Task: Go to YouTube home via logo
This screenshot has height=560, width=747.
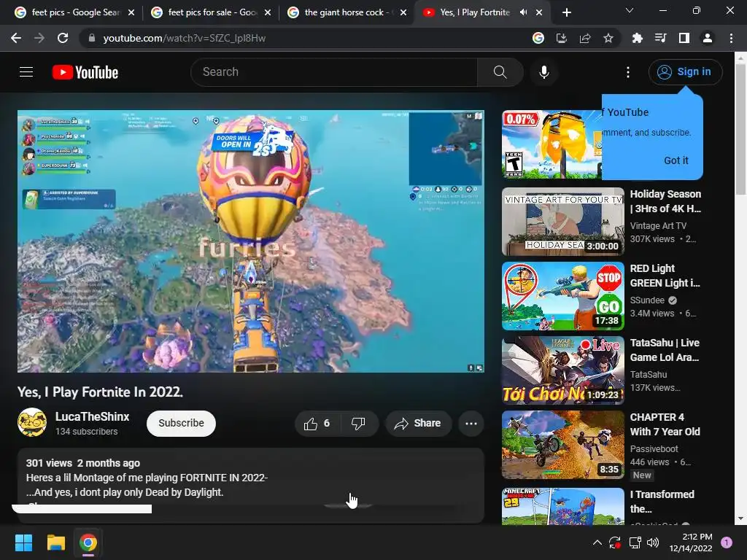Action: point(85,72)
